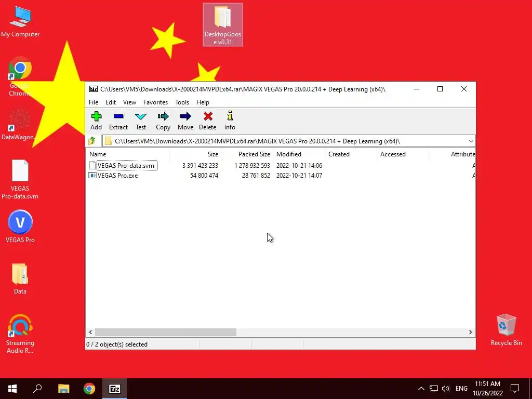The height and width of the screenshot is (399, 532).
Task: Open Chrome from the taskbar
Action: click(89, 389)
